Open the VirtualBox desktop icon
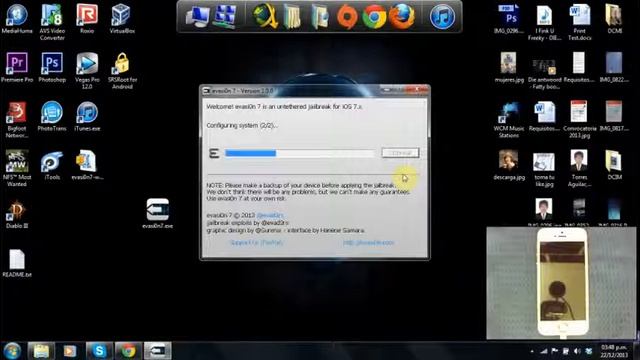The image size is (640, 360). coord(122,18)
